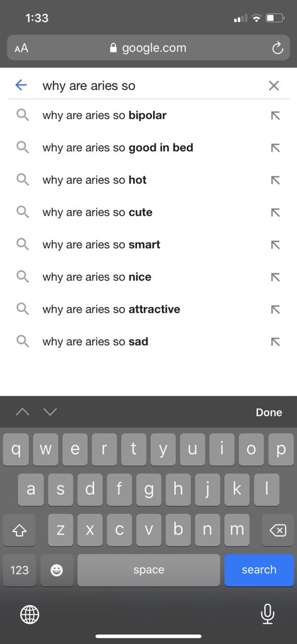
Task: Open the emoji keyboard
Action: (x=57, y=570)
